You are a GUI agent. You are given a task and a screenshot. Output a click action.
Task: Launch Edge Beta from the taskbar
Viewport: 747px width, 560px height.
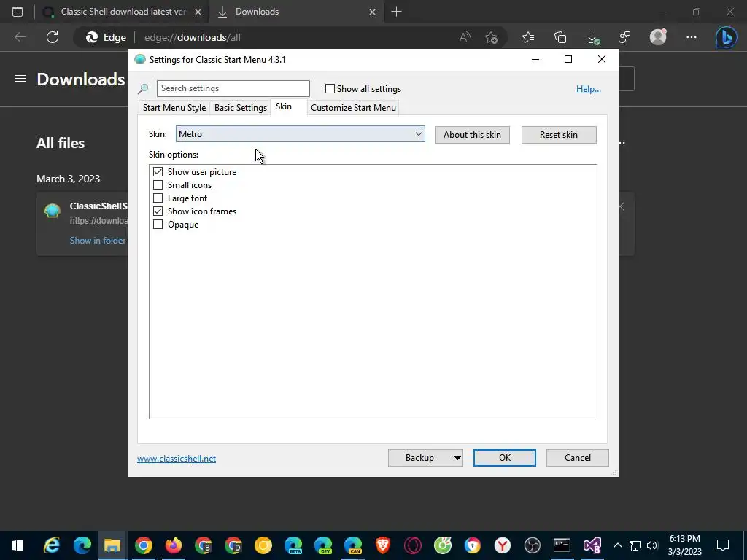pyautogui.click(x=293, y=545)
